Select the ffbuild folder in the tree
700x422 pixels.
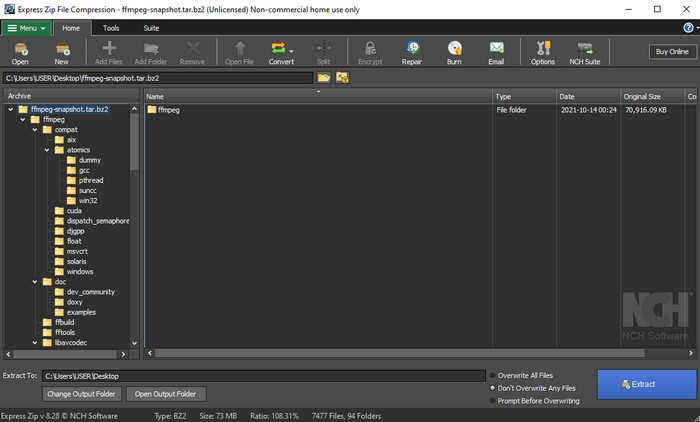tap(59, 322)
